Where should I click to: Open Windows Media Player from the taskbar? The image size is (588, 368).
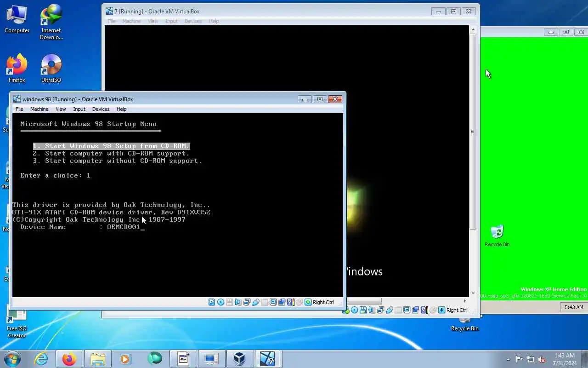pyautogui.click(x=126, y=359)
